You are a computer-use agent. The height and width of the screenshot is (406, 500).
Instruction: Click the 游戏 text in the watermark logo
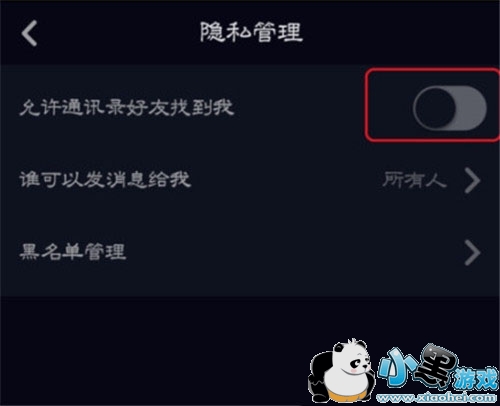[x=477, y=379]
